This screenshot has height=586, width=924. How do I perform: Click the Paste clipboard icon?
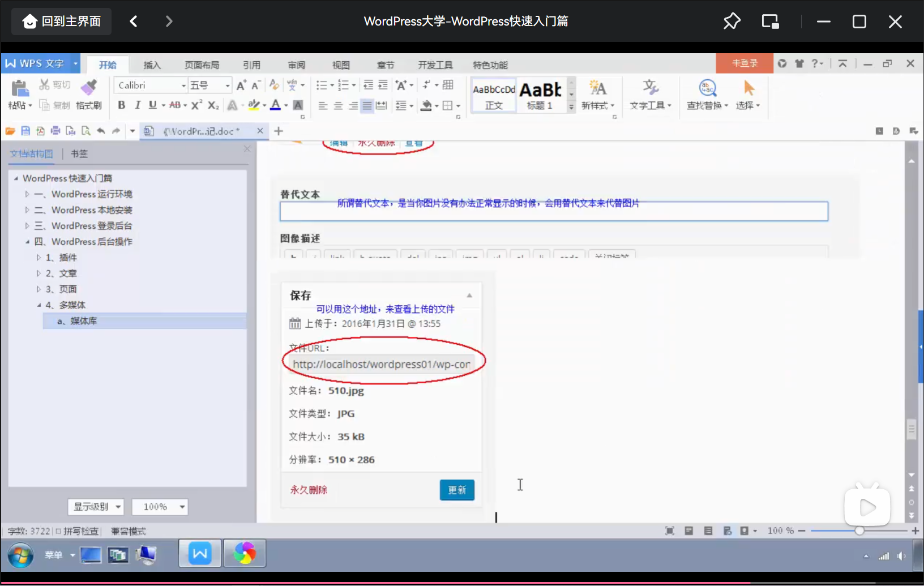click(x=20, y=88)
